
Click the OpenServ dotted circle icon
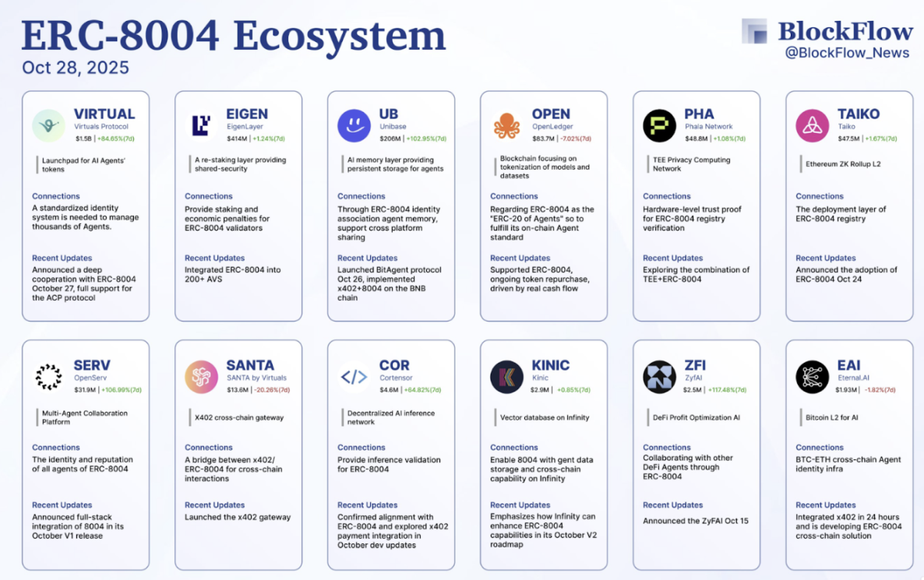click(x=48, y=377)
